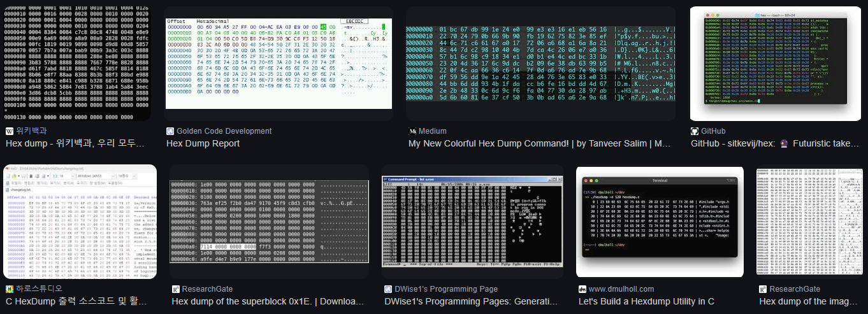Open the GitHub sitkevij/hex terminal thumbnail
868x314 pixels.
775,64
